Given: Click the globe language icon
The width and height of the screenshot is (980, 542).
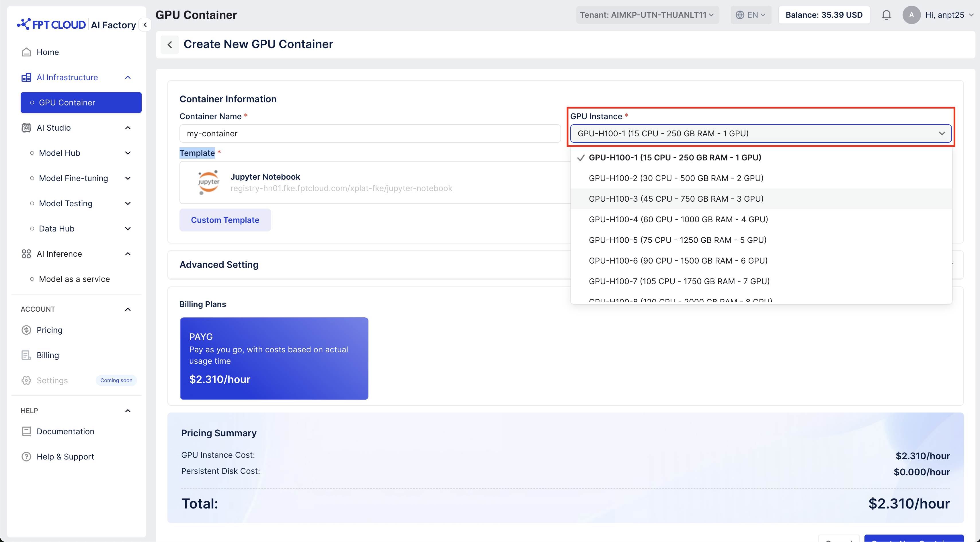Looking at the screenshot, I should [739, 15].
